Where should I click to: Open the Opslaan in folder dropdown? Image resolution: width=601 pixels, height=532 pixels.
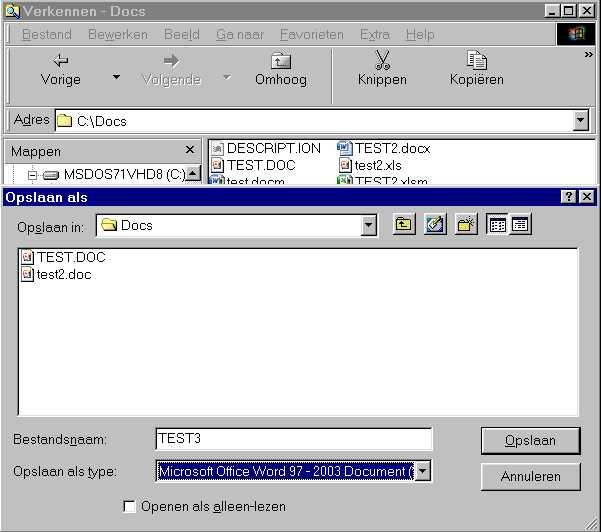pos(368,225)
